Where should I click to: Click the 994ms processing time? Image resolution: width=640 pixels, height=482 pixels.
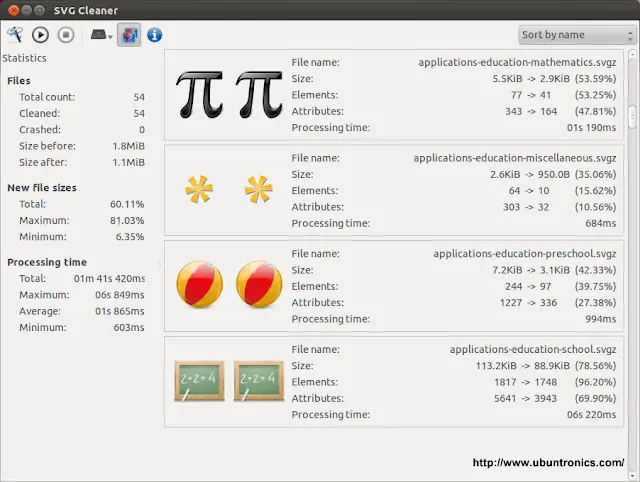(x=600, y=319)
